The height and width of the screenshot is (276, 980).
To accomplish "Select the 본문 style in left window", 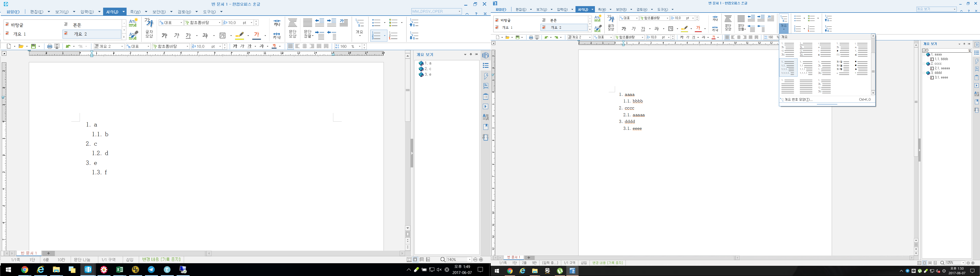I will tap(92, 25).
